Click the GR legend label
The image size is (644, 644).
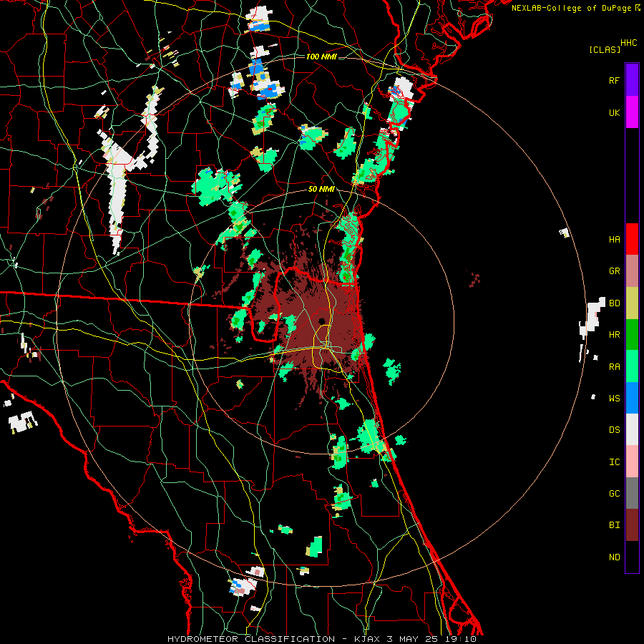(x=614, y=271)
